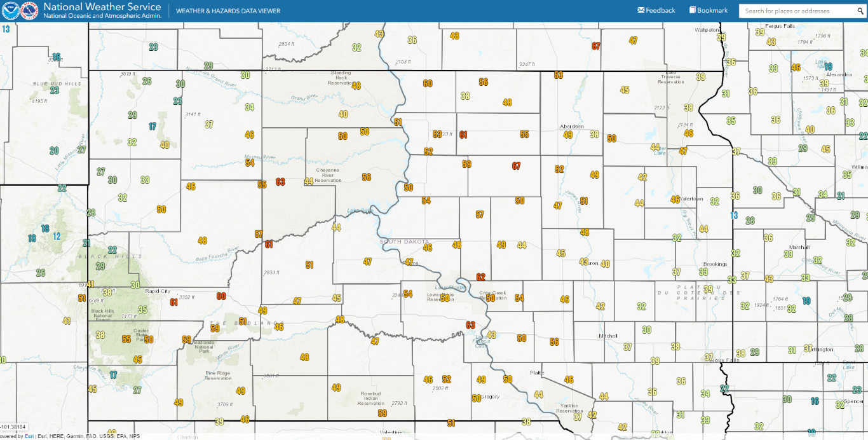
Task: Select the 59 marker above Badlands National Park
Action: [x=215, y=328]
